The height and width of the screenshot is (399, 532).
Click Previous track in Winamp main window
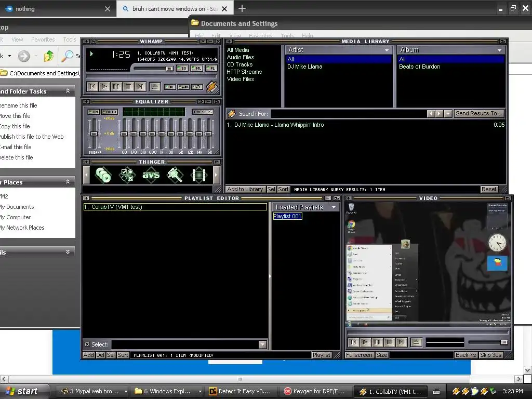(x=92, y=87)
